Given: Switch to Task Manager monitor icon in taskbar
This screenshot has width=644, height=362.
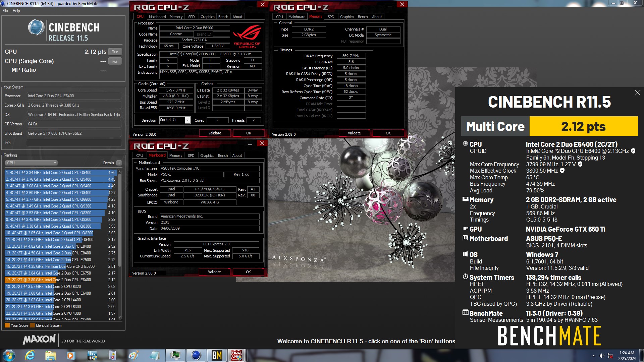Looking at the screenshot, I should tap(175, 355).
